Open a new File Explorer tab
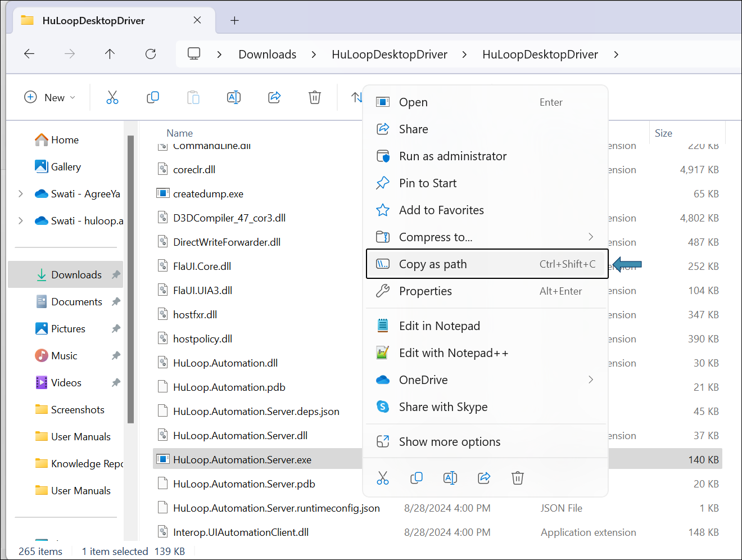Viewport: 742px width, 560px height. (x=235, y=20)
